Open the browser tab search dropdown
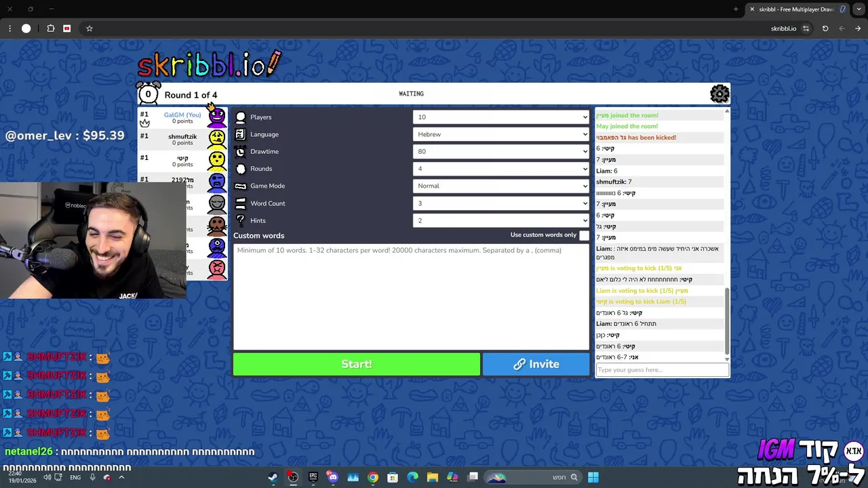The width and height of the screenshot is (868, 488). pos(858,9)
